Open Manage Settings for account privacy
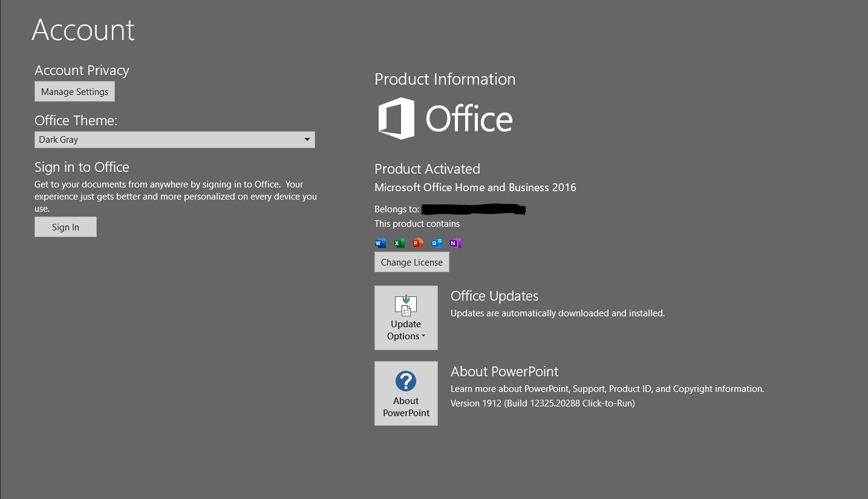Screen dimensions: 868x499 [74, 92]
